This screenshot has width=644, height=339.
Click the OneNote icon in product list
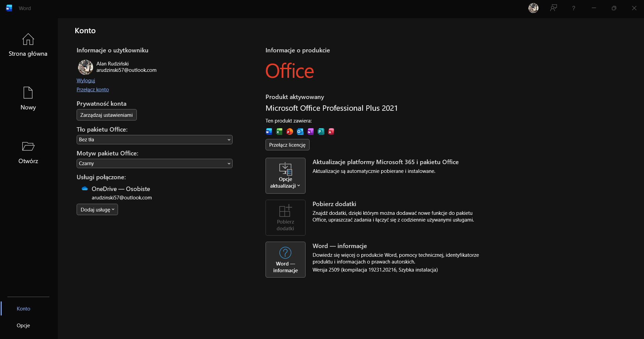pyautogui.click(x=311, y=132)
